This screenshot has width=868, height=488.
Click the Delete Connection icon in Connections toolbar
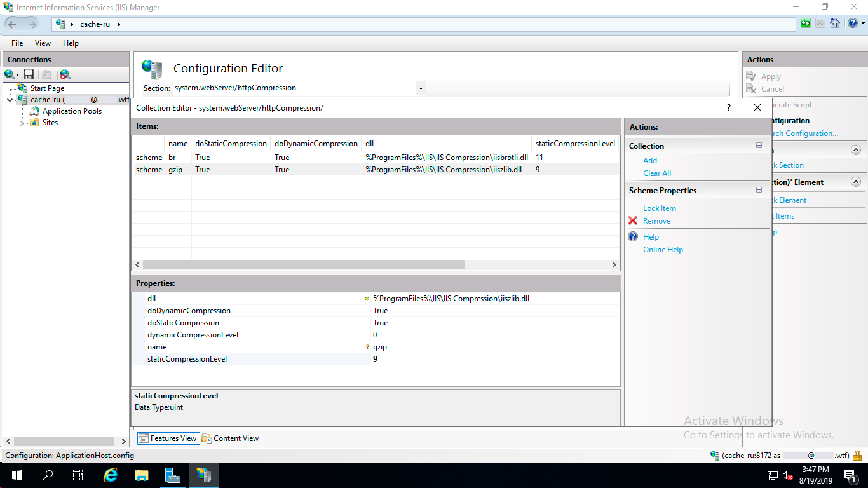[x=65, y=74]
